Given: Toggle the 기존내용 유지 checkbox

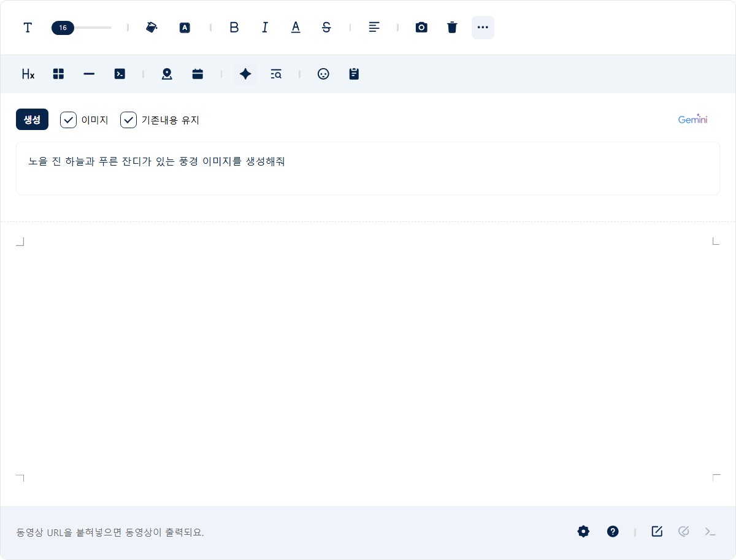Looking at the screenshot, I should tap(128, 120).
